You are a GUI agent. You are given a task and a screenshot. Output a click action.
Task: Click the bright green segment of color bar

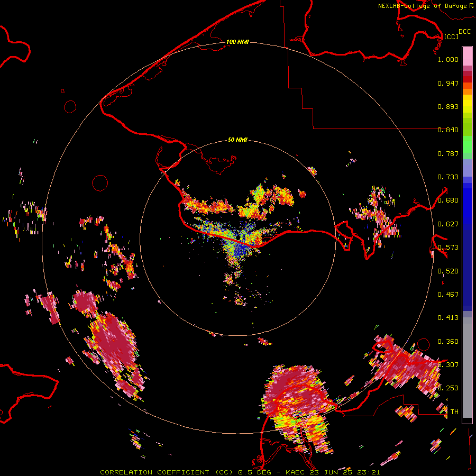click(x=467, y=144)
